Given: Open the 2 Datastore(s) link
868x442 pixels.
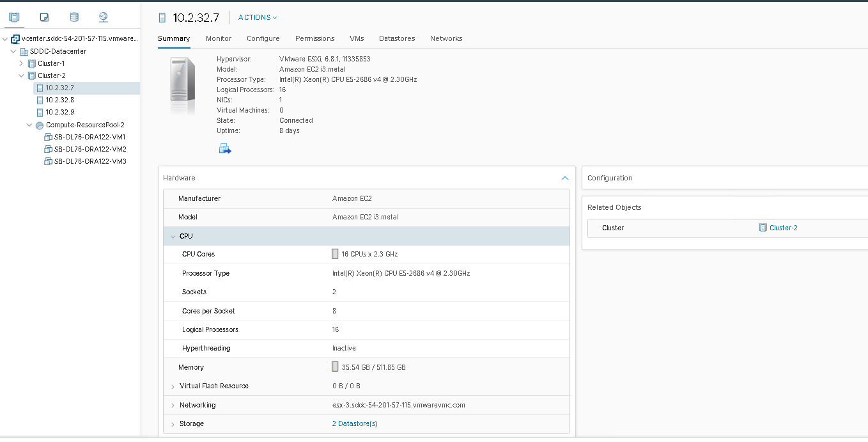Looking at the screenshot, I should [355, 423].
